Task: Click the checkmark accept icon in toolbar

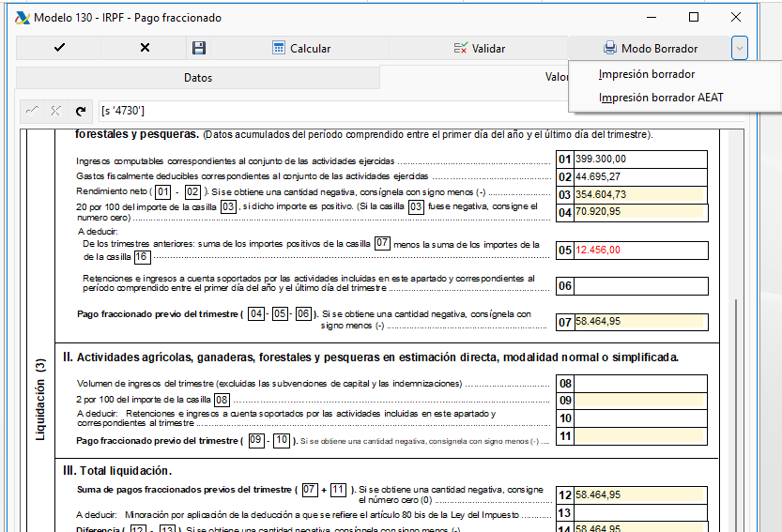Action: click(x=59, y=48)
